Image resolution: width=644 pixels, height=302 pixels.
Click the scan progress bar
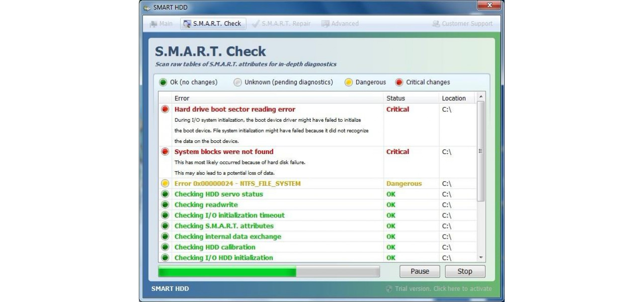(269, 272)
